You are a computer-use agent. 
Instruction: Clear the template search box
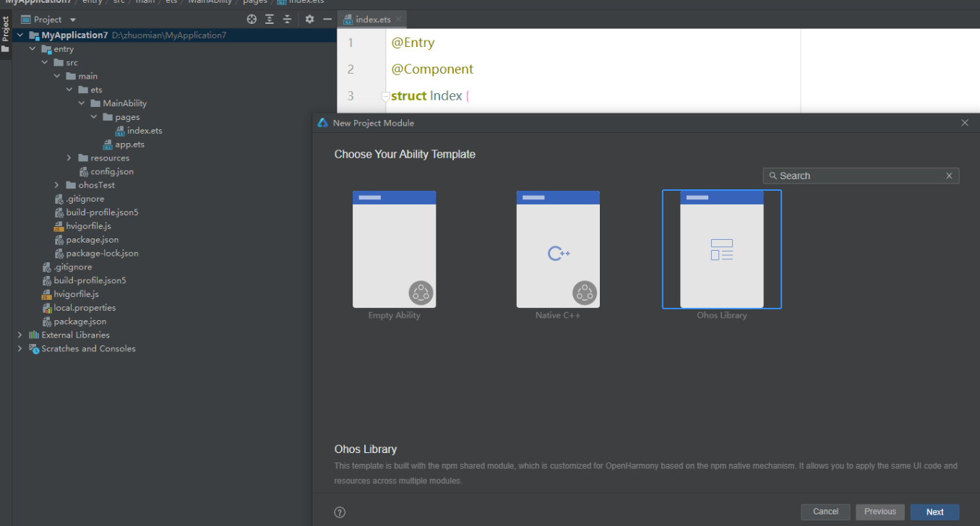pyautogui.click(x=950, y=176)
